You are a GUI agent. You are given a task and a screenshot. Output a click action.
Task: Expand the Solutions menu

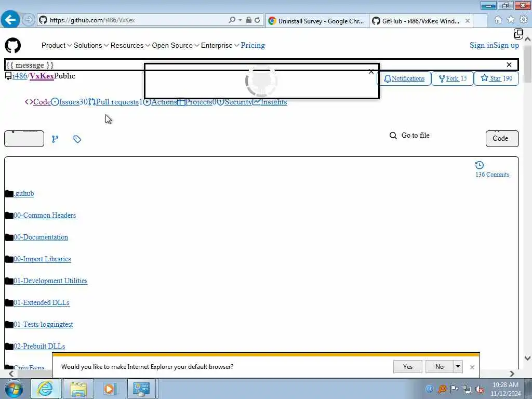(x=91, y=46)
